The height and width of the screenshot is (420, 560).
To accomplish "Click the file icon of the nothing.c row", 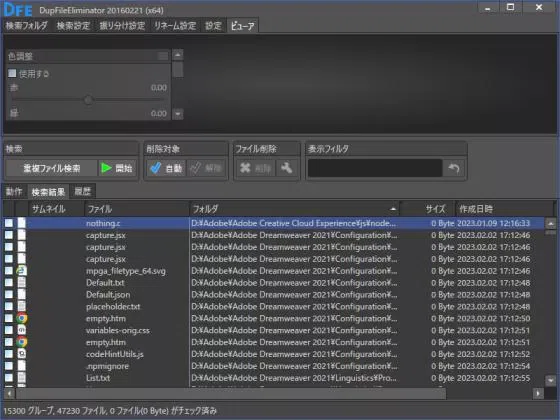I will point(22,223).
